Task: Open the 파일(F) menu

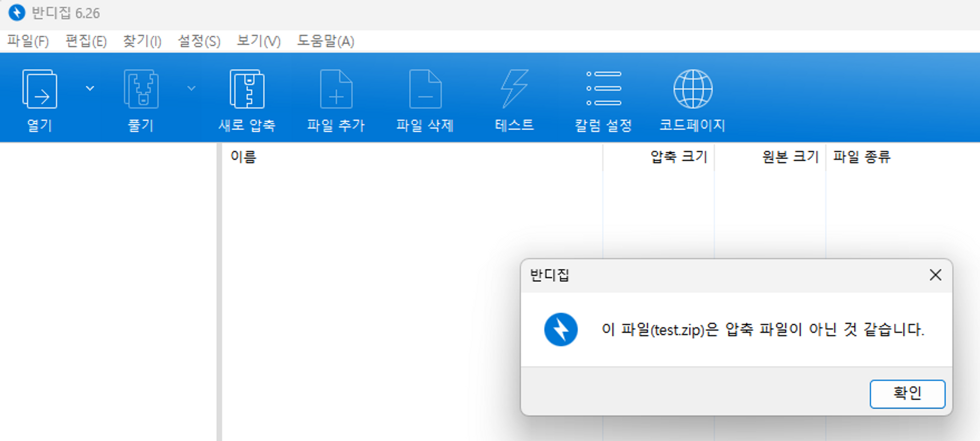Action: [x=28, y=41]
